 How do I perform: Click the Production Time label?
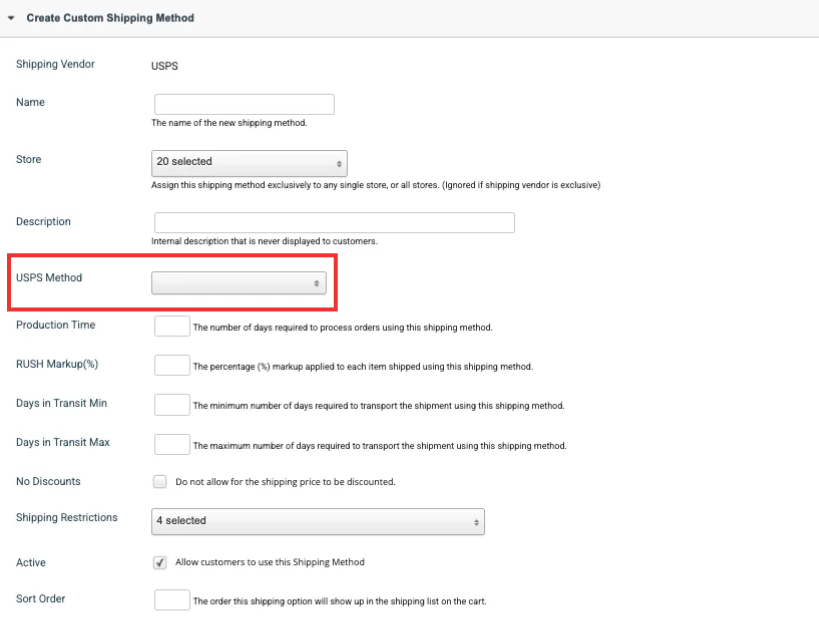[55, 325]
